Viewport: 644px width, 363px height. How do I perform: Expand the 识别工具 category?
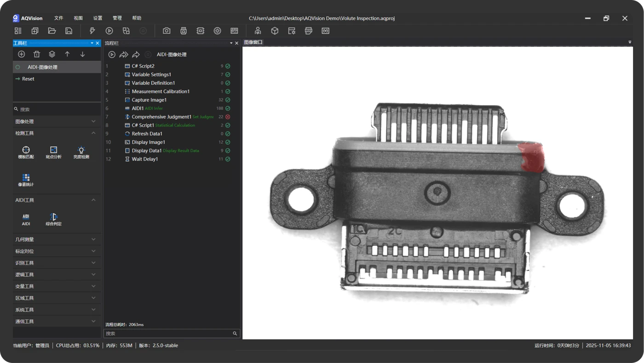pos(57,263)
